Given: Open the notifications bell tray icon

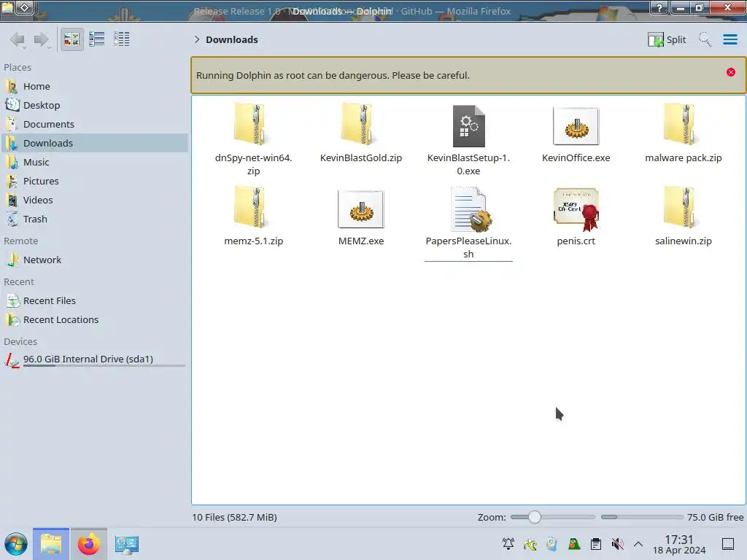Looking at the screenshot, I should [508, 544].
